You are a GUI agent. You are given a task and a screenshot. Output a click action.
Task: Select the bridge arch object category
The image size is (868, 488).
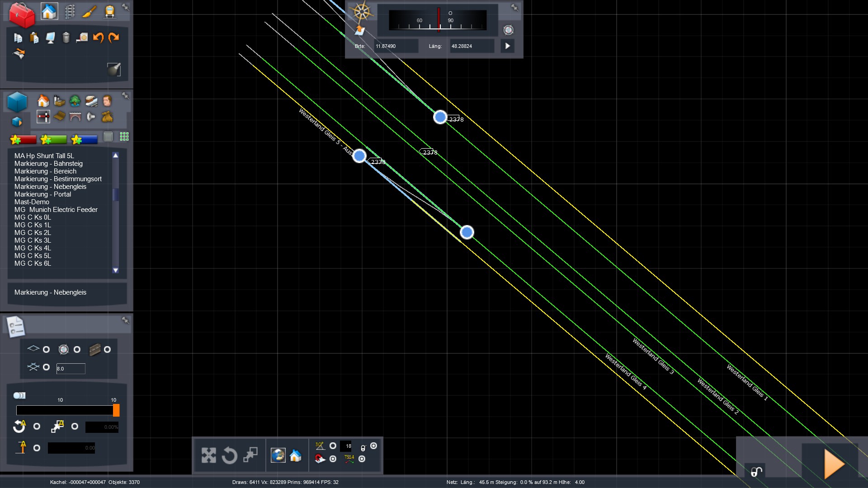click(x=75, y=117)
